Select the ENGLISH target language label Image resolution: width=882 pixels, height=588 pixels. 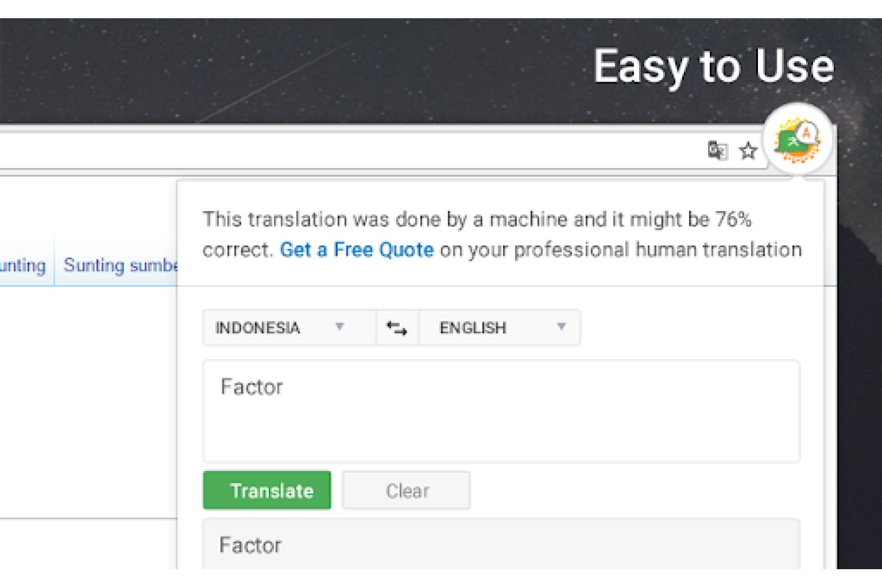473,328
